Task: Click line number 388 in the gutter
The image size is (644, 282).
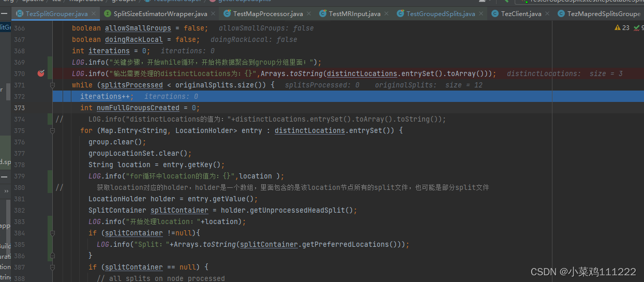Action: (19, 278)
